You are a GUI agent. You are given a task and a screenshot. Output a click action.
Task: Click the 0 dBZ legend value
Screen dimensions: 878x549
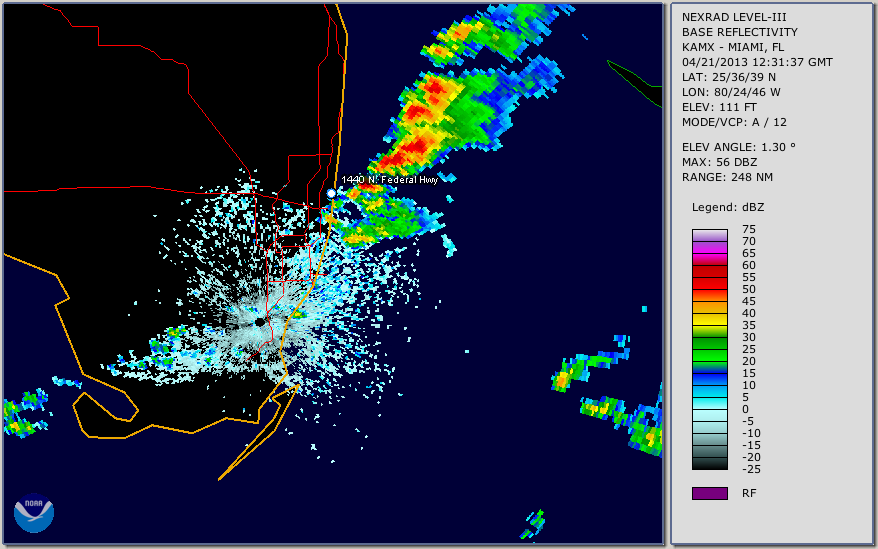pos(745,409)
